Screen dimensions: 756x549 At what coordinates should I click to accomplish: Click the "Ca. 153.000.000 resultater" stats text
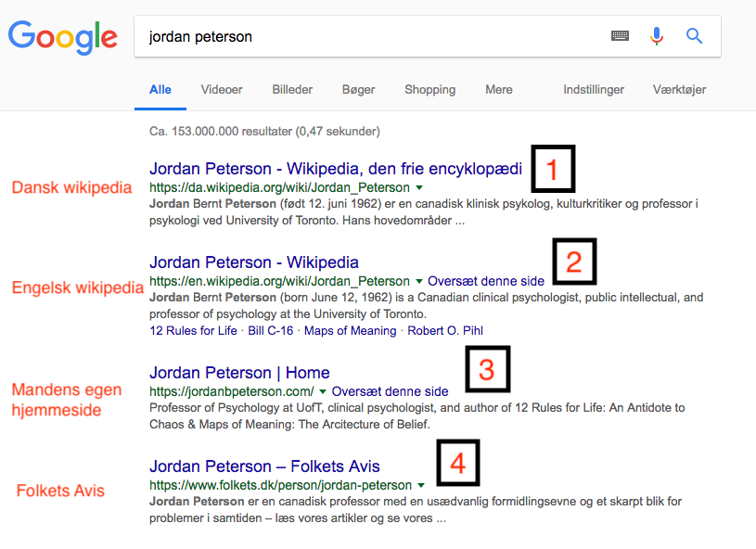click(x=264, y=131)
